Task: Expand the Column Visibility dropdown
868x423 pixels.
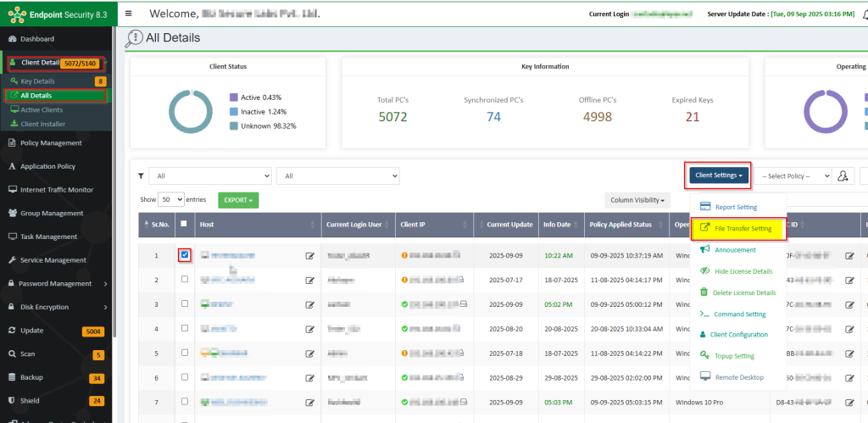Action: 637,200
